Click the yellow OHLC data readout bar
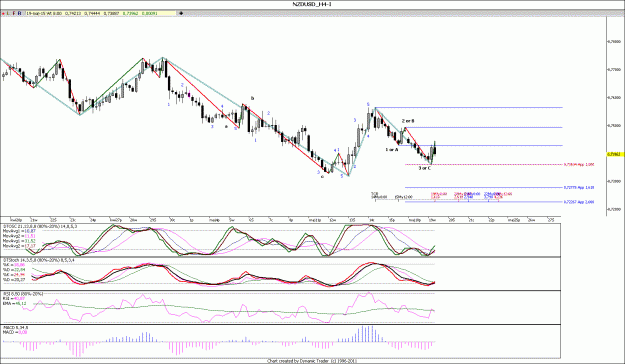The width and height of the screenshot is (625, 364). 101,13
